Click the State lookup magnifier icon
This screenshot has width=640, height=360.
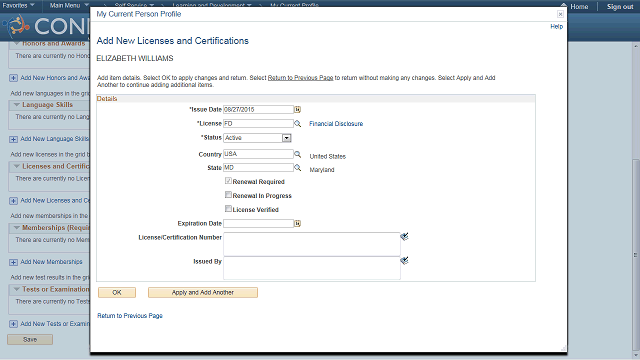point(298,168)
